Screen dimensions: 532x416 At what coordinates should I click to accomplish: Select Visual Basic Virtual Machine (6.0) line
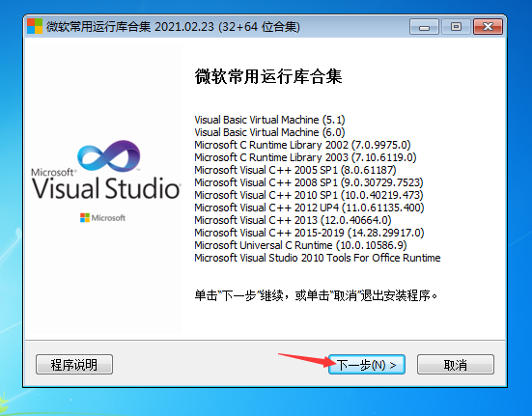[x=269, y=132]
